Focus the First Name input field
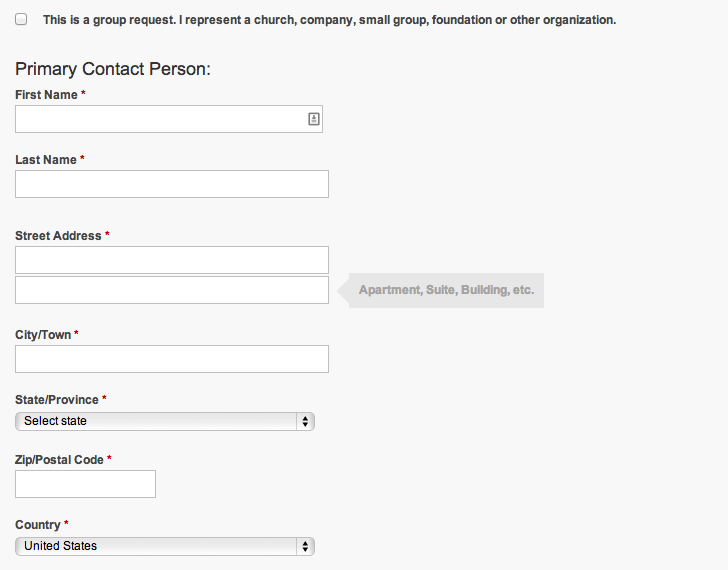728x570 pixels. pos(169,119)
